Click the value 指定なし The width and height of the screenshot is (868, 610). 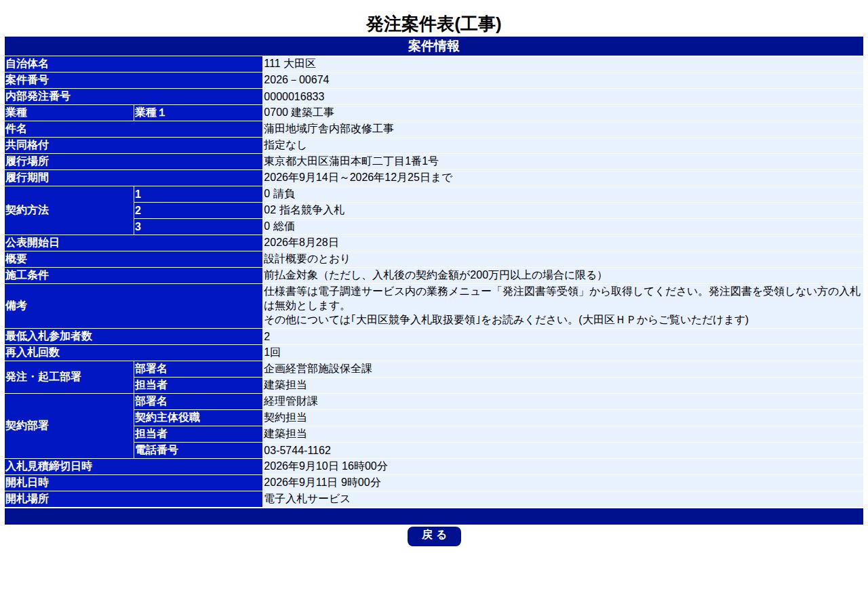pyautogui.click(x=285, y=145)
